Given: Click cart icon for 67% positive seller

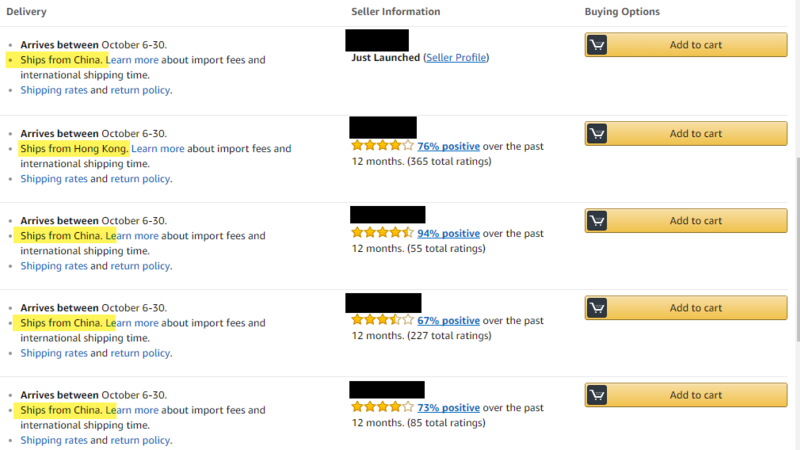Looking at the screenshot, I should 597,308.
